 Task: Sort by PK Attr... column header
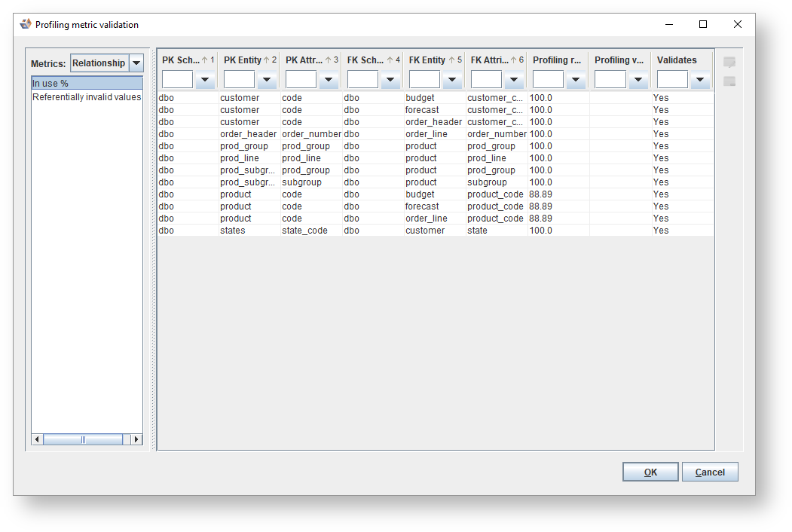tap(312, 60)
